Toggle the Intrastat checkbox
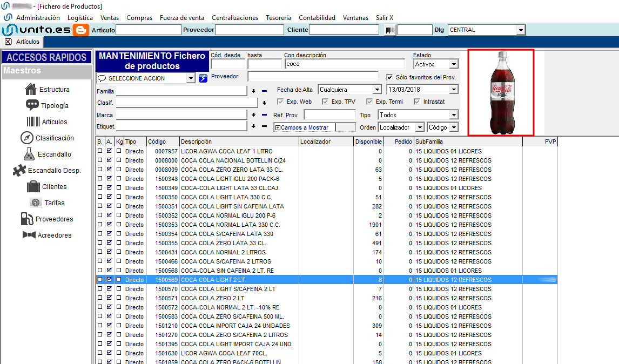This screenshot has height=364, width=619. [417, 102]
